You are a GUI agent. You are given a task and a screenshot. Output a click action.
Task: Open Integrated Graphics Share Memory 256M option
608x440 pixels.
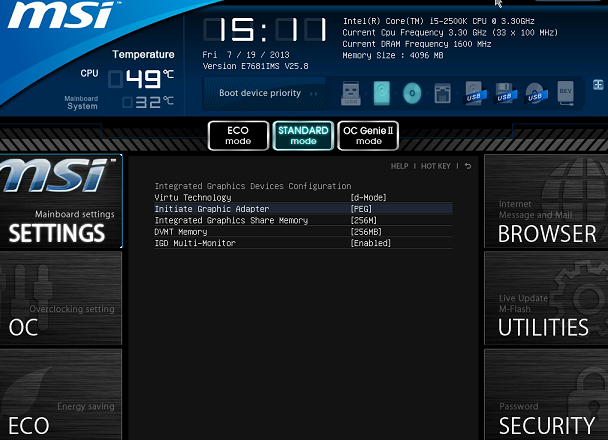tap(363, 220)
